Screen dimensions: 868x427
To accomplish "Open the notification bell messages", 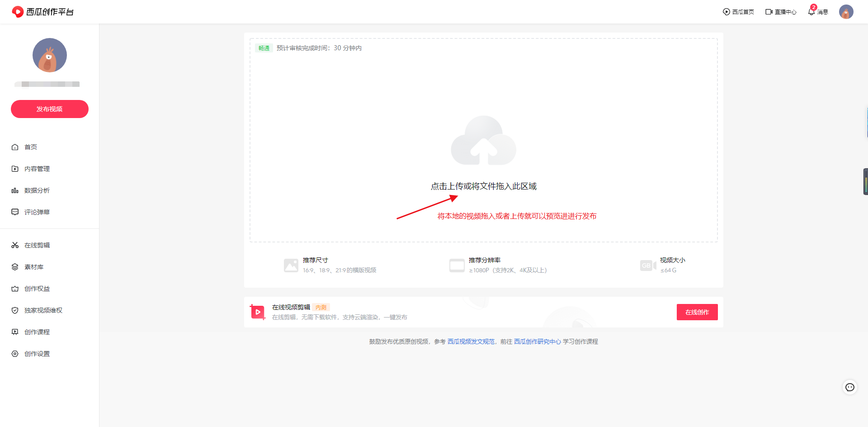I will 811,12.
